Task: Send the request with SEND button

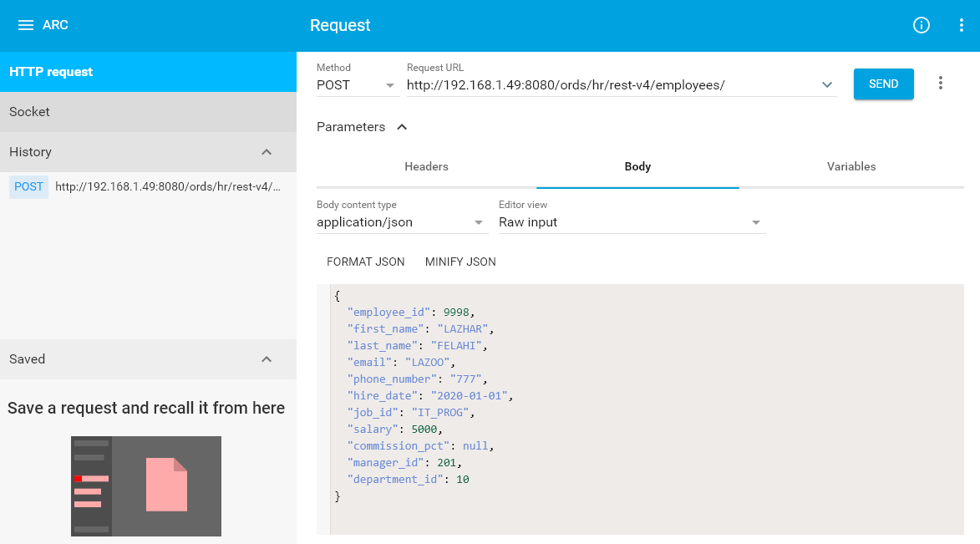Action: tap(884, 84)
